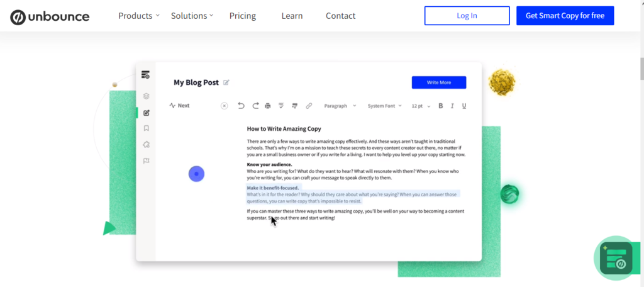The image size is (644, 287).
Task: Select the layers icon in editor sidebar
Action: (x=146, y=96)
